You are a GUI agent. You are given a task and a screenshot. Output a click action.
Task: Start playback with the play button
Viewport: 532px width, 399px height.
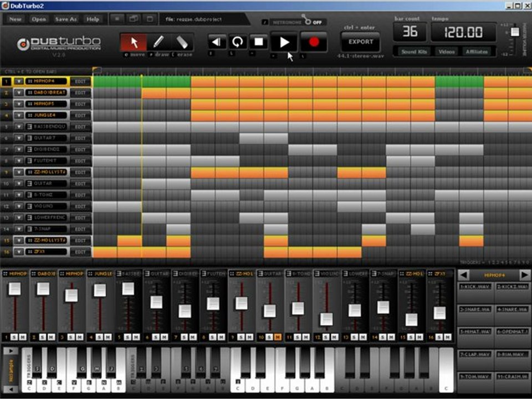(x=284, y=42)
